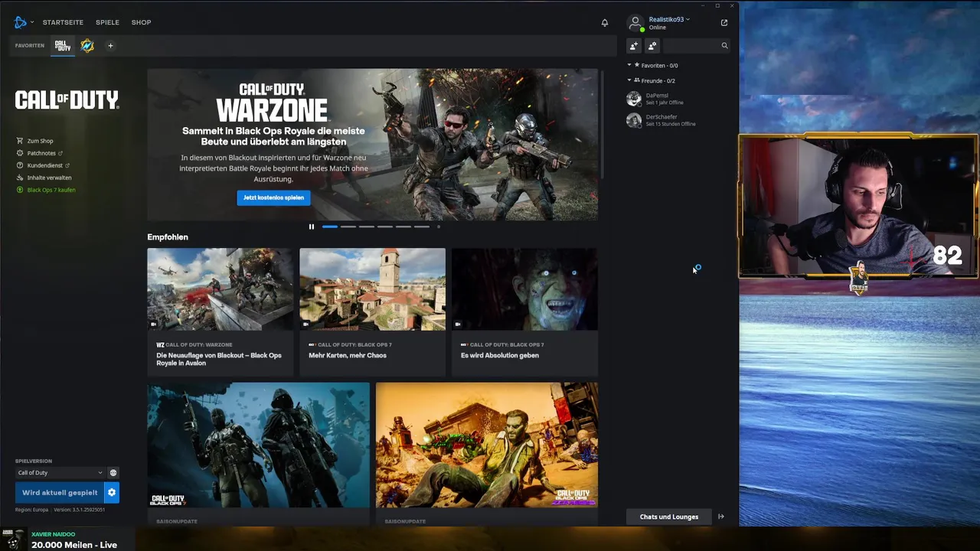The height and width of the screenshot is (551, 980).
Task: Click video icon on Mehr Karten card
Action: click(305, 324)
